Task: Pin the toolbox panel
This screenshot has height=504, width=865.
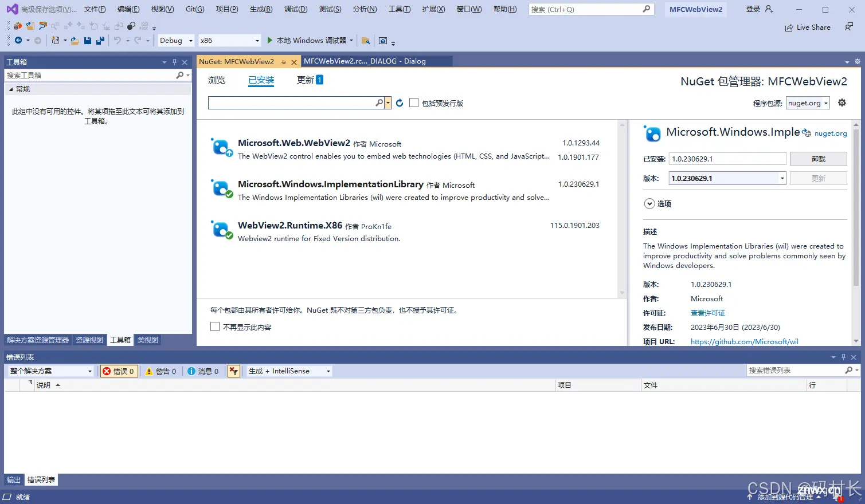Action: tap(175, 62)
